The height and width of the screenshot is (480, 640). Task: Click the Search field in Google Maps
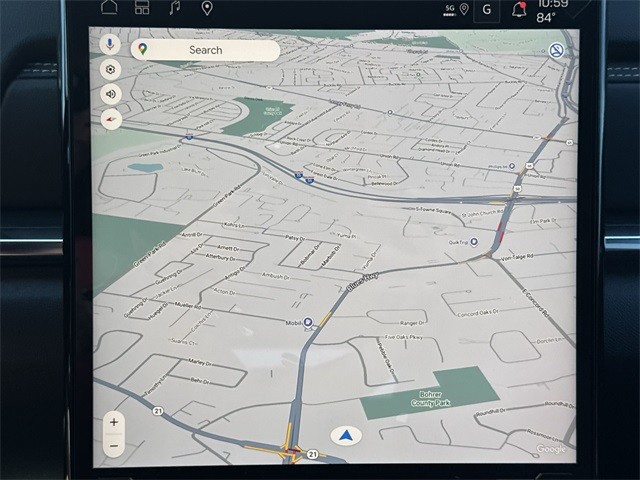205,50
